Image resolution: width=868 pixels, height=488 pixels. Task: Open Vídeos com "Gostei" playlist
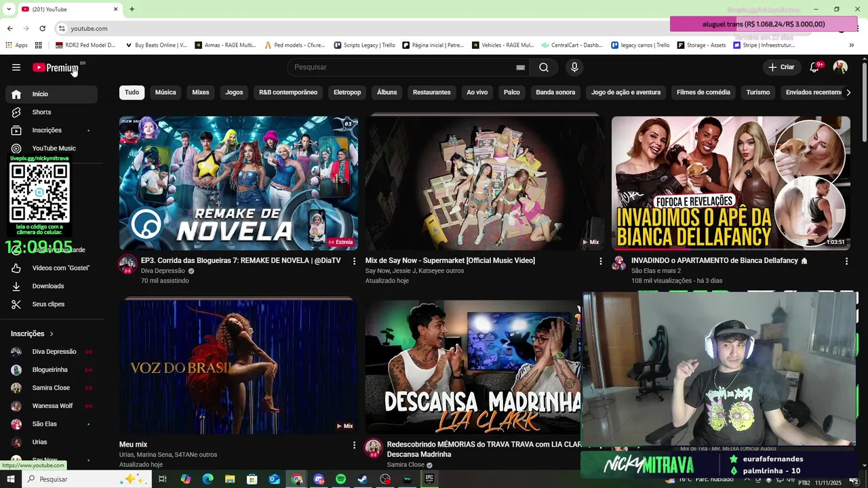pos(52,268)
